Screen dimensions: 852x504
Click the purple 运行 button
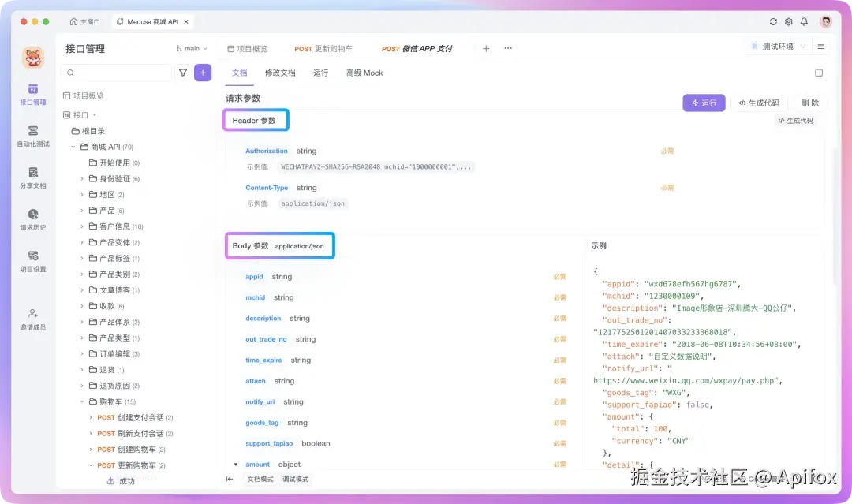[x=704, y=103]
